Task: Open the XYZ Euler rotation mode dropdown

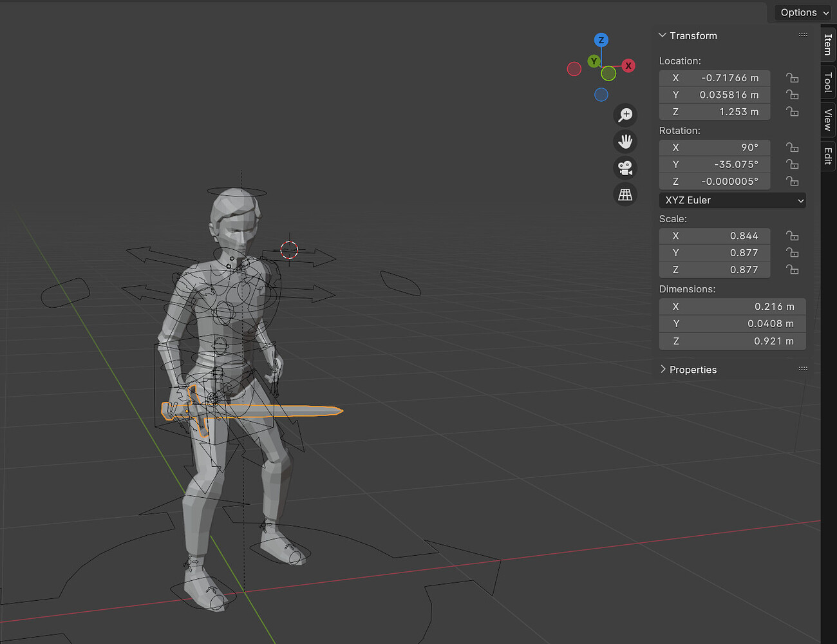Action: (x=732, y=200)
